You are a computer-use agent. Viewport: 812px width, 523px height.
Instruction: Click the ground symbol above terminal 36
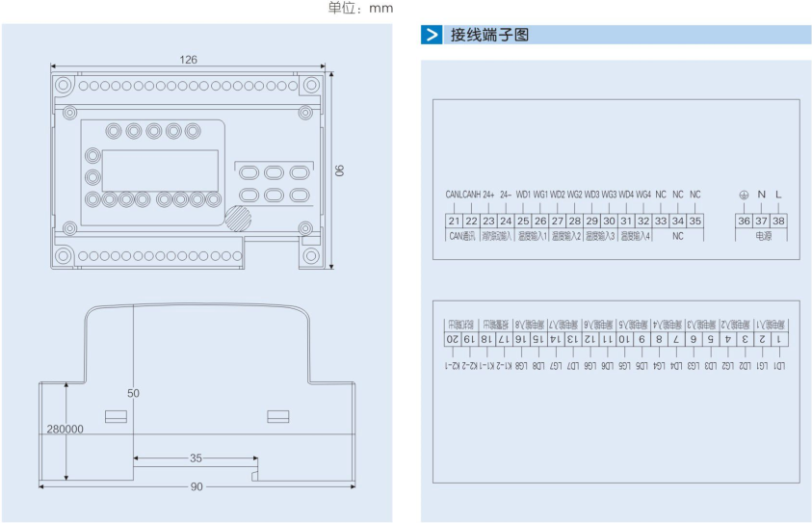(744, 196)
